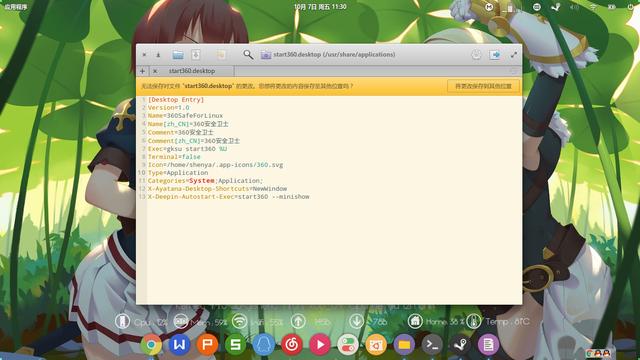
Task: Click the volume indicator in top panel
Action: tap(574, 7)
